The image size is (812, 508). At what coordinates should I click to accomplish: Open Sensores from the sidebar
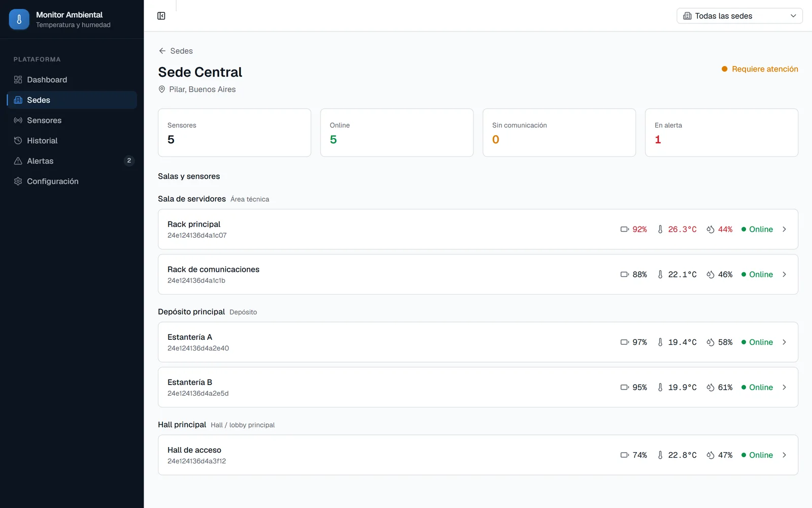point(72,120)
